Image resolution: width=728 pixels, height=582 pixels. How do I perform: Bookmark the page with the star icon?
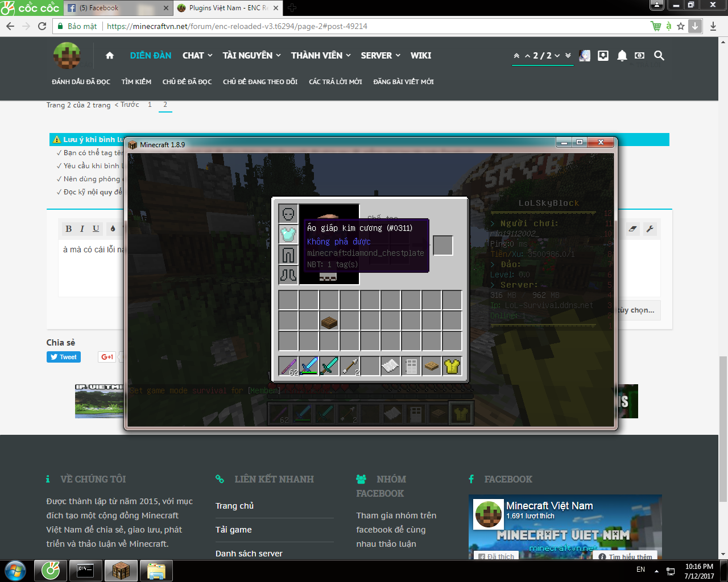pyautogui.click(x=681, y=26)
